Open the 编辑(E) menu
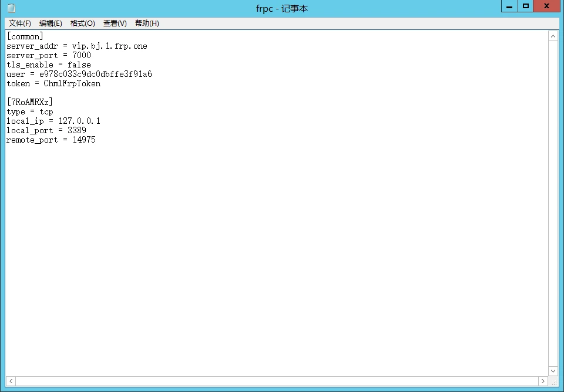 [51, 23]
